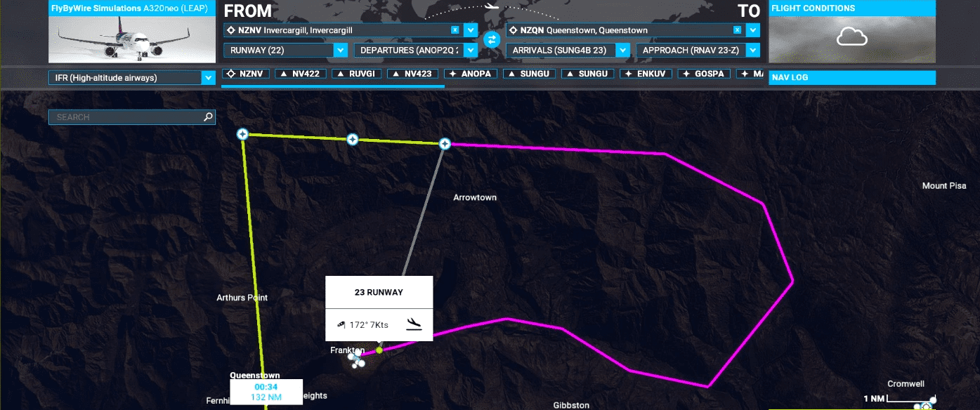Select the ANOPA waypoint marker on map
The width and height of the screenshot is (980, 410).
[x=445, y=144]
